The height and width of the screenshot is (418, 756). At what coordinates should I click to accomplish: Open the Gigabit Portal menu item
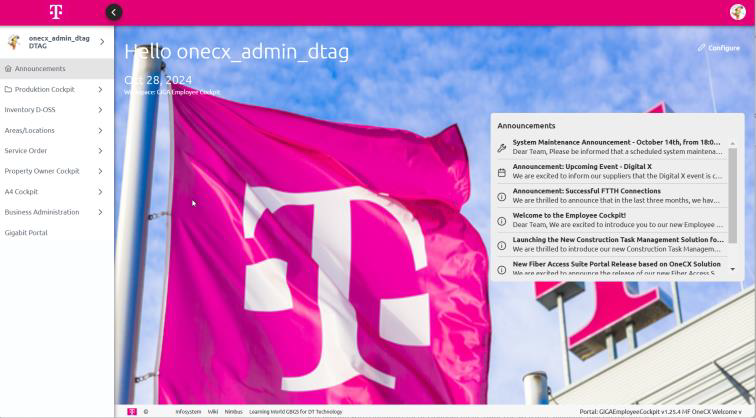(26, 233)
